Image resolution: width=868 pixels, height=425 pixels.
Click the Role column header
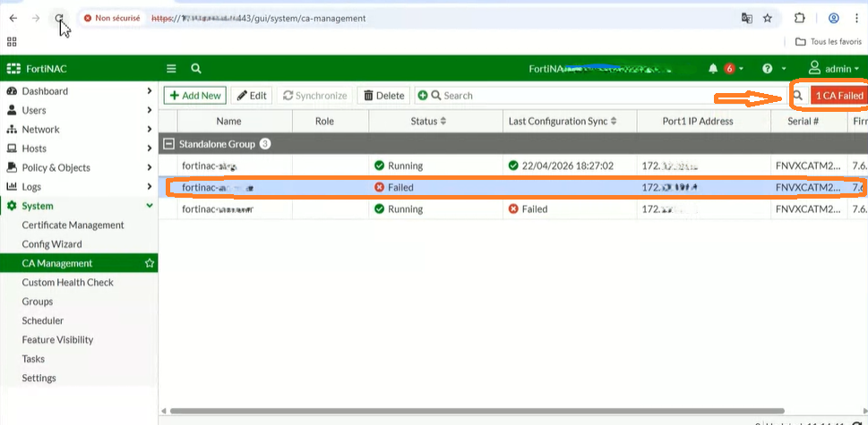click(x=324, y=121)
